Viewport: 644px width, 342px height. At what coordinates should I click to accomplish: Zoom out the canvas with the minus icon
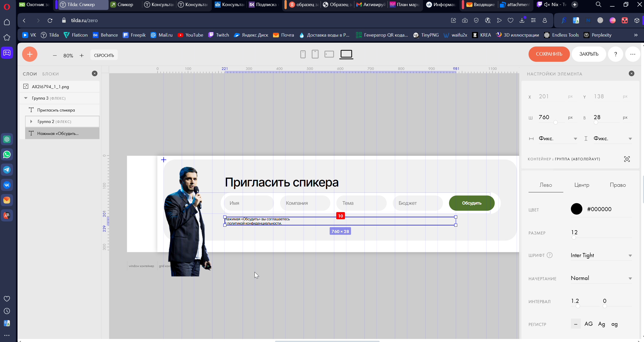pyautogui.click(x=55, y=55)
